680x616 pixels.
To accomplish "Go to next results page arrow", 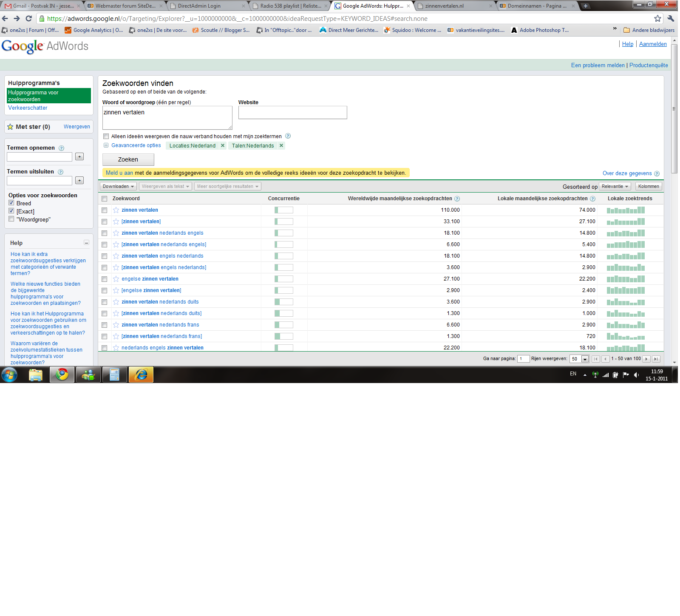I will 646,359.
